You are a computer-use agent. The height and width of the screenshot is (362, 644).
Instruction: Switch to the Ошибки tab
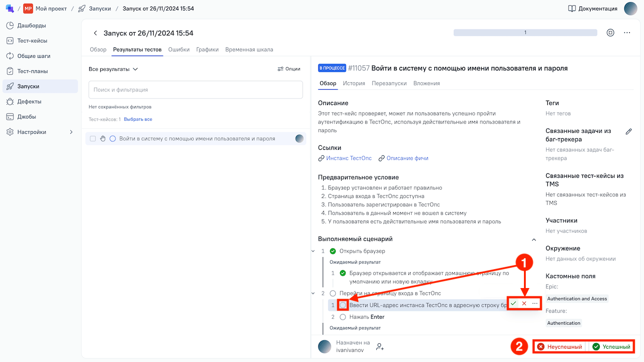pyautogui.click(x=179, y=50)
